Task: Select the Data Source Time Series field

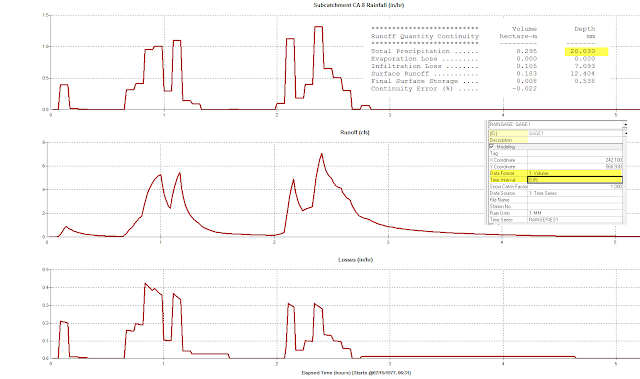Action: tap(575, 193)
